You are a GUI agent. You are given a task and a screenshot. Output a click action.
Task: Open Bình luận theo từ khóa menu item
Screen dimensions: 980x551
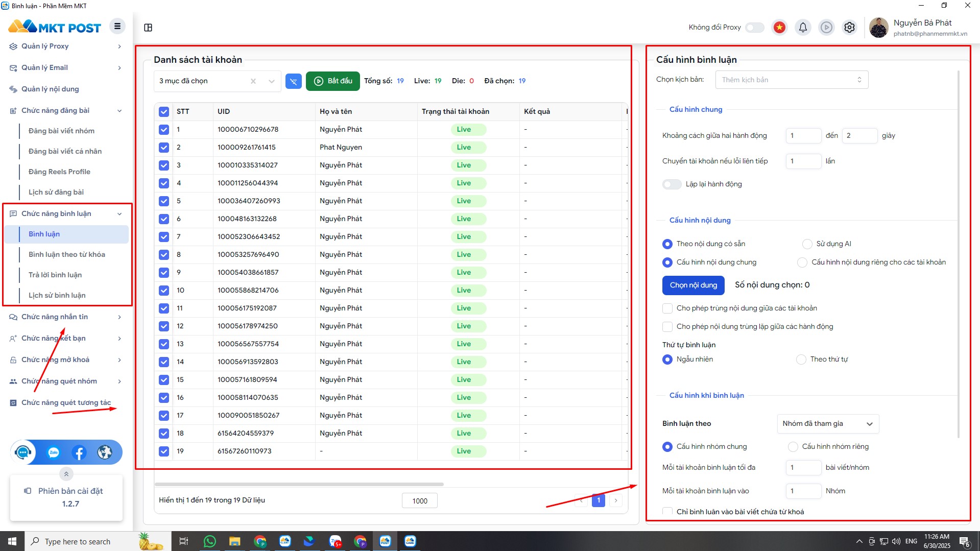point(67,255)
